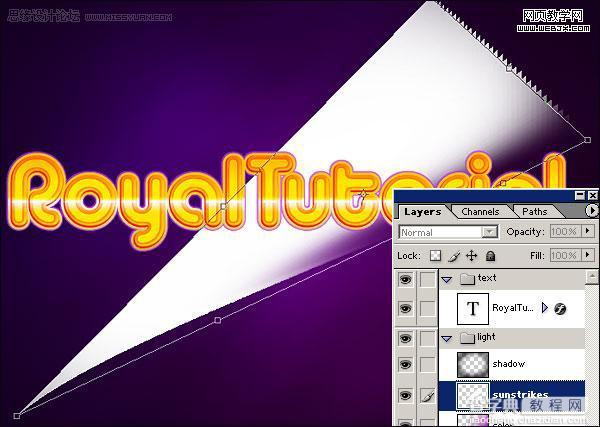Click the folder icon of the text group
This screenshot has width=600, height=427.
(467, 279)
